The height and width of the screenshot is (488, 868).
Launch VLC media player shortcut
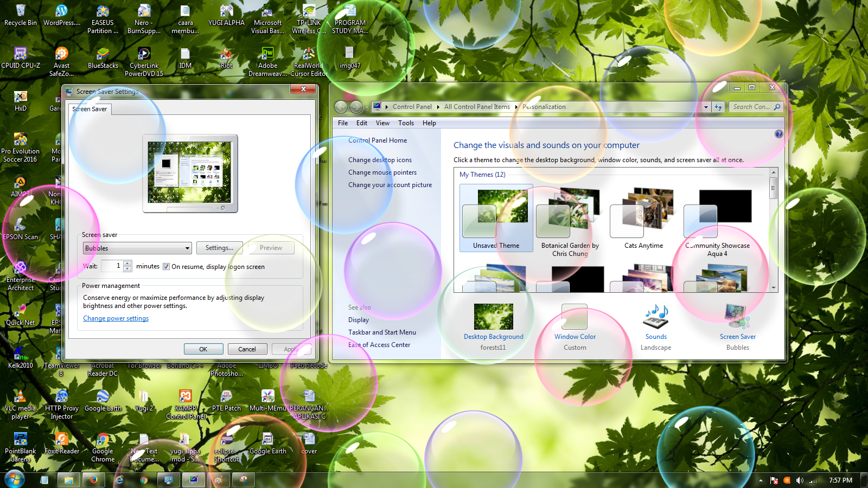click(20, 404)
